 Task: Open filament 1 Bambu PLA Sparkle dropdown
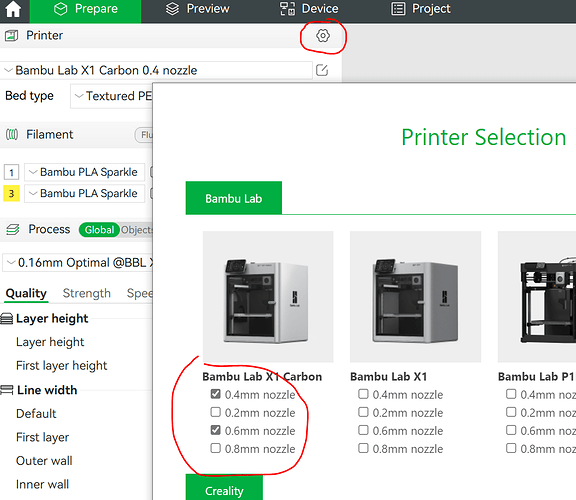coord(84,172)
